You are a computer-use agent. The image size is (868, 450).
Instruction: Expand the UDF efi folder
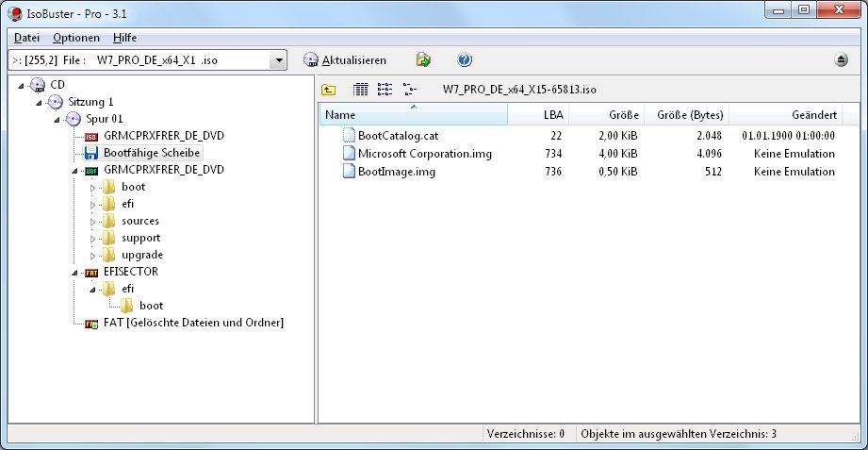point(93,205)
